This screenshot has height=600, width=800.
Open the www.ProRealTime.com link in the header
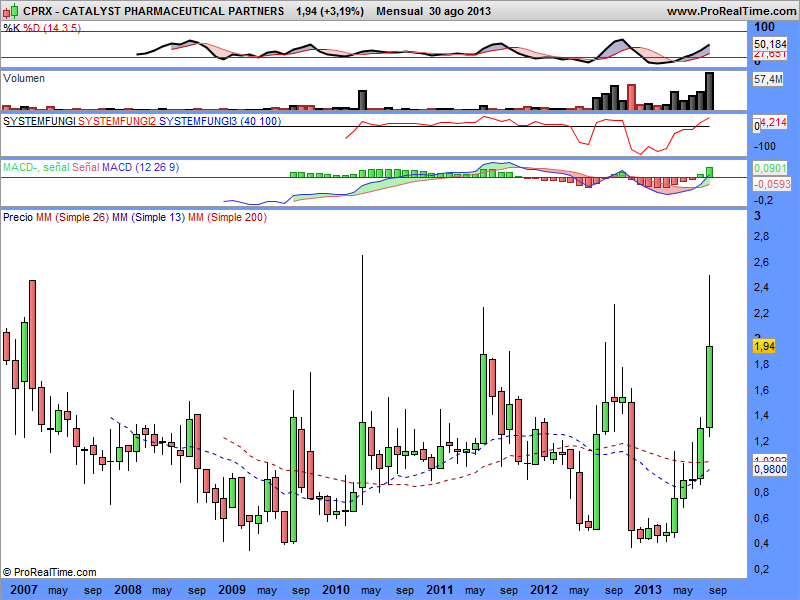[733, 11]
